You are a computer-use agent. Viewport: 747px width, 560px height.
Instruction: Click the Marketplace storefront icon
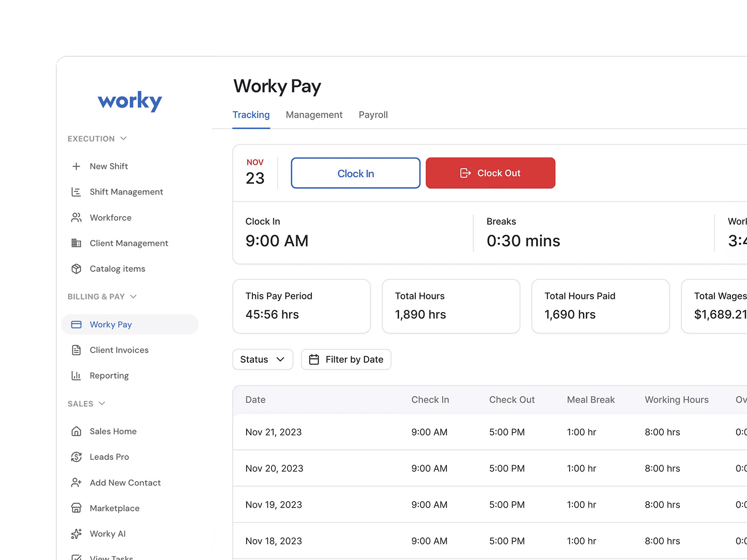[76, 508]
